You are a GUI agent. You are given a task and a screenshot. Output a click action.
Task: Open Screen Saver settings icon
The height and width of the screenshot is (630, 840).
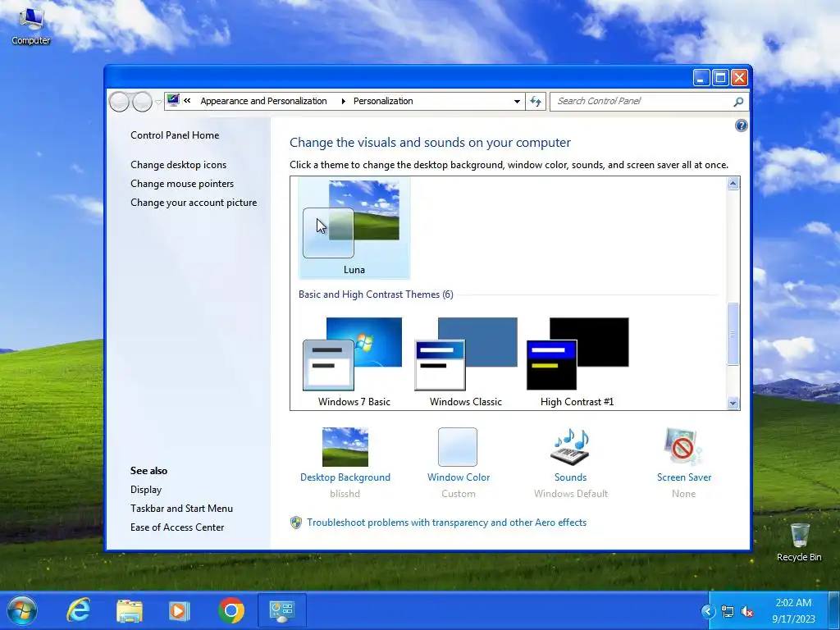tap(682, 447)
